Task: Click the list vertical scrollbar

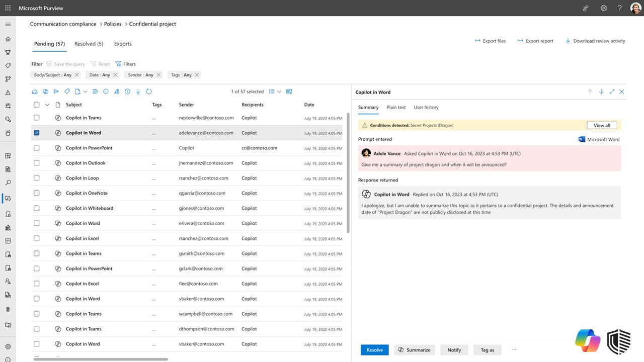Action: pos(348,172)
